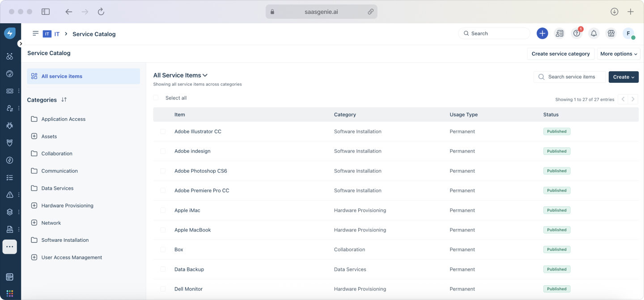The image size is (644, 300).
Task: Open the More options dropdown
Action: [x=619, y=54]
